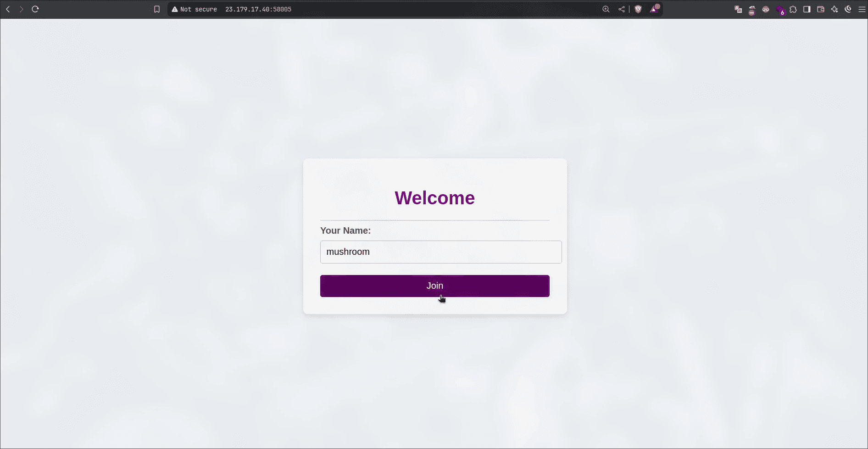Screen dimensions: 868x449
Task: Share this page link
Action: pos(621,9)
